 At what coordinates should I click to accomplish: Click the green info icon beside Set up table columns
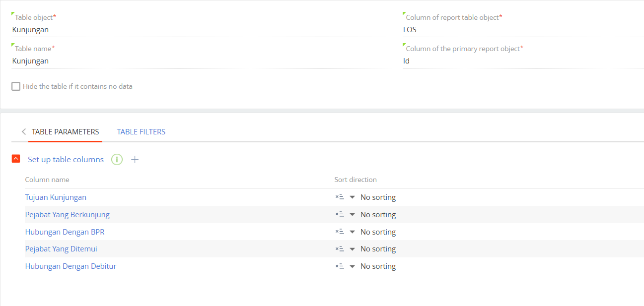[x=117, y=160]
